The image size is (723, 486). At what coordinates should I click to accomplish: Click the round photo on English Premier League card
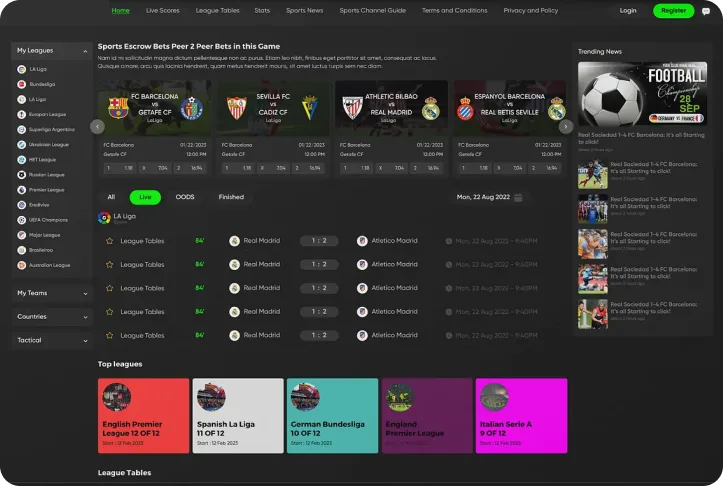tap(117, 397)
